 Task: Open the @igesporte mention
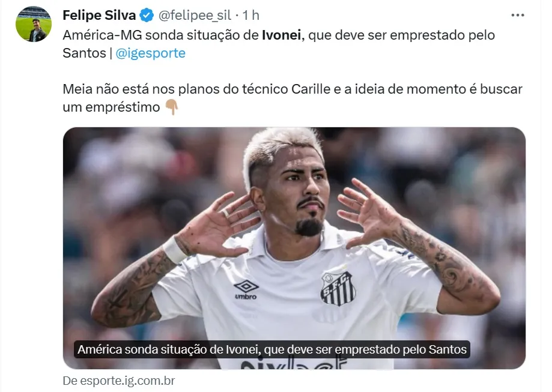click(x=150, y=53)
